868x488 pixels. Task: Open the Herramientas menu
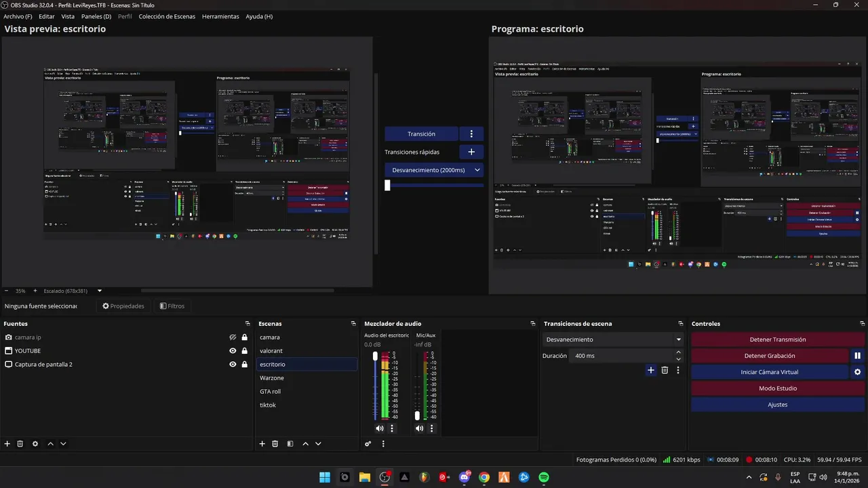[x=220, y=16]
